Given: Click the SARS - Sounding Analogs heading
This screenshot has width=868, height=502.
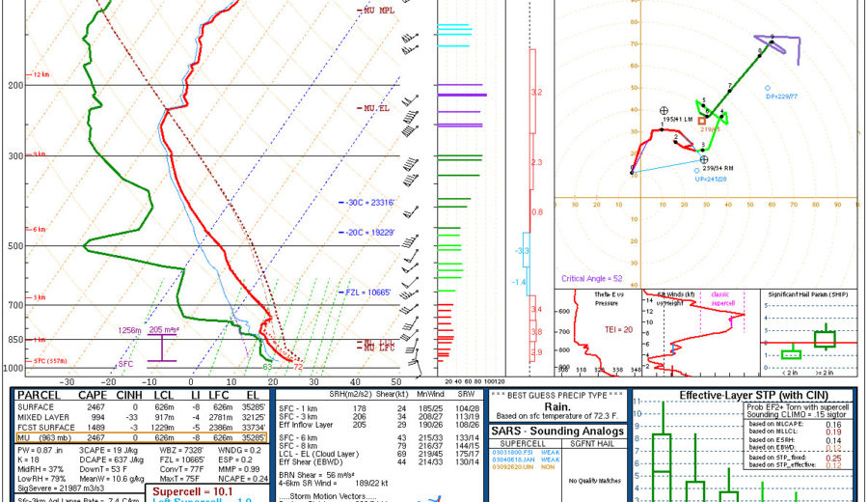Looking at the screenshot, I should (557, 432).
